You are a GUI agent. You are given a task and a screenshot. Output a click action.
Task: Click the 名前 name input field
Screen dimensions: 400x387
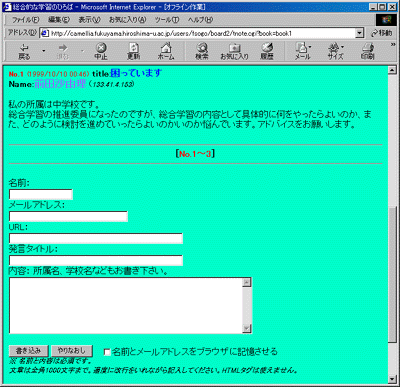tap(41, 195)
